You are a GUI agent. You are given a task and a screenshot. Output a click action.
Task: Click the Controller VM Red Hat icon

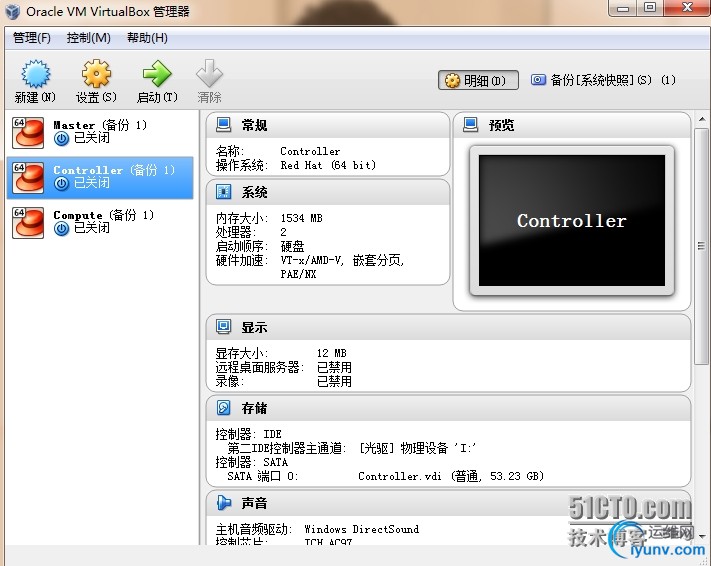pos(28,178)
